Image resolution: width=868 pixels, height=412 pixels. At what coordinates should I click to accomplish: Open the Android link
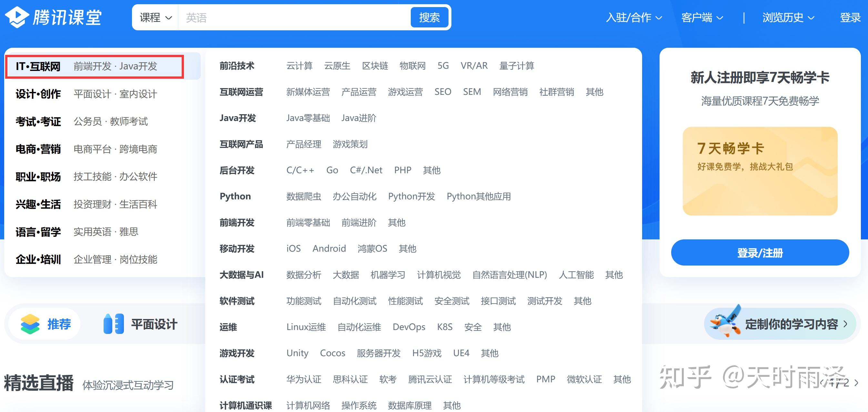pos(329,249)
